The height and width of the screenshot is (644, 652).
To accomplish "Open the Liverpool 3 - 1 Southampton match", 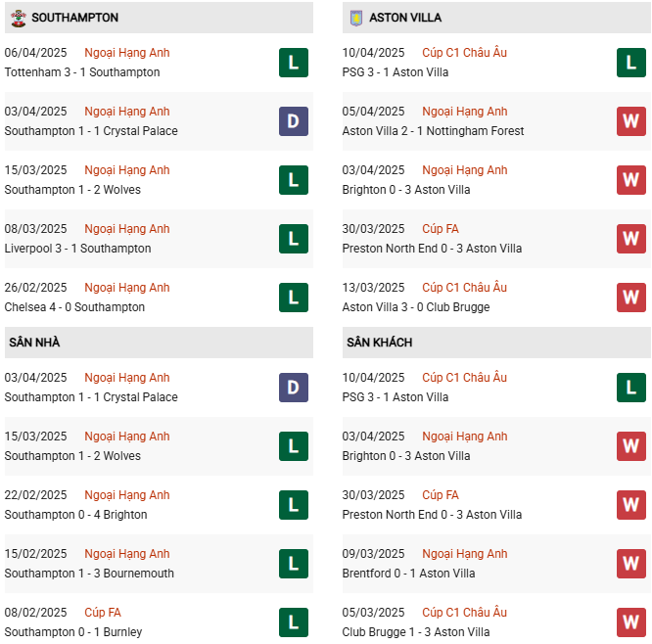I will [78, 249].
